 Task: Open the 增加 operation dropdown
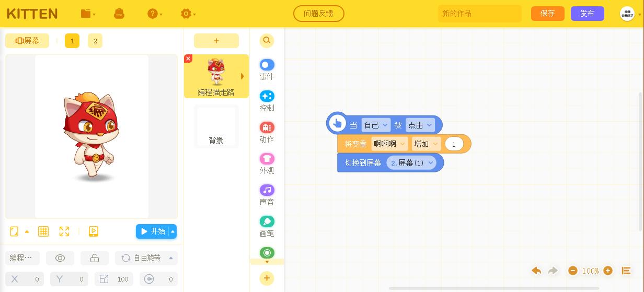[426, 144]
